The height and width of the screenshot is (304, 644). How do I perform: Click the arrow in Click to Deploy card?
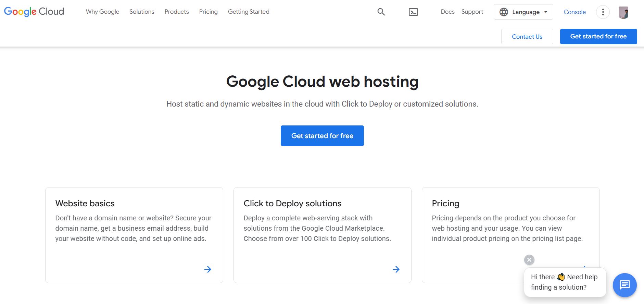tap(396, 269)
